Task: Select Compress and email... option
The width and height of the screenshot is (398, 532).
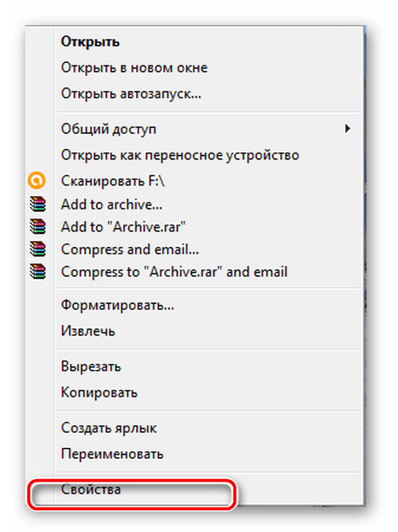Action: (130, 250)
